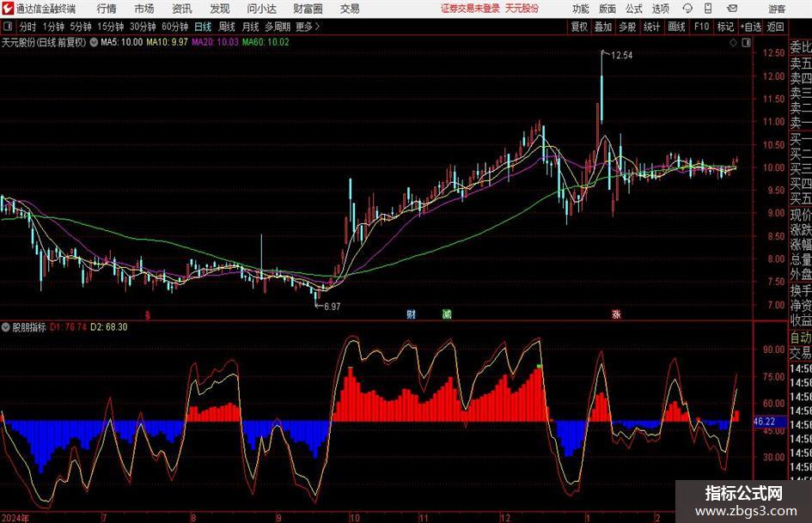Click the MA5: 10.00 label
812x523 pixels.
(121, 42)
